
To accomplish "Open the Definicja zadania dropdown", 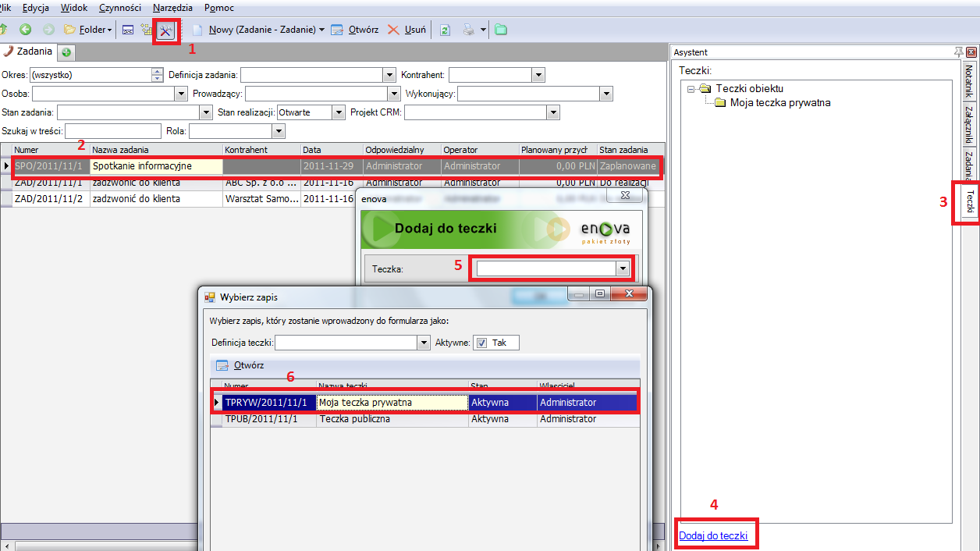I will pos(389,75).
